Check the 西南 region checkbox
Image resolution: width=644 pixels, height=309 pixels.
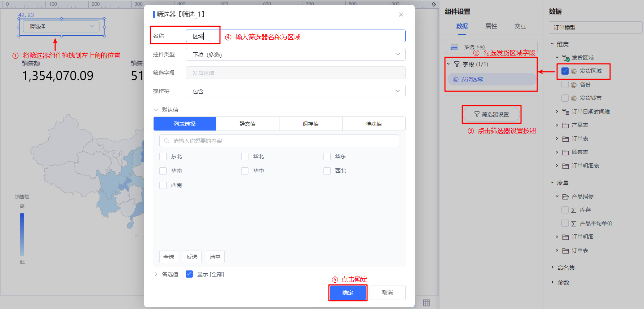point(163,185)
